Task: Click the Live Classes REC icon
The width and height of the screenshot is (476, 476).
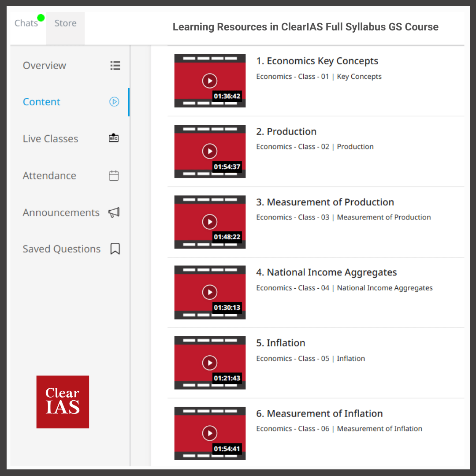Action: point(114,138)
